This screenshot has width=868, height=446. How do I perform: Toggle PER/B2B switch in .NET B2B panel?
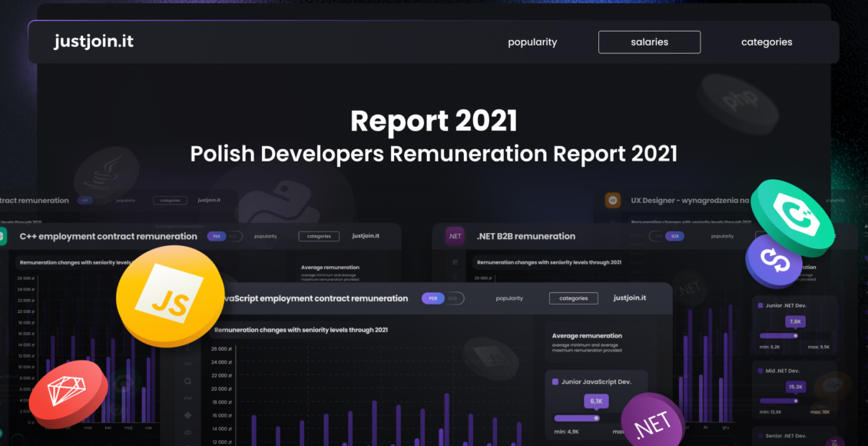coord(667,236)
